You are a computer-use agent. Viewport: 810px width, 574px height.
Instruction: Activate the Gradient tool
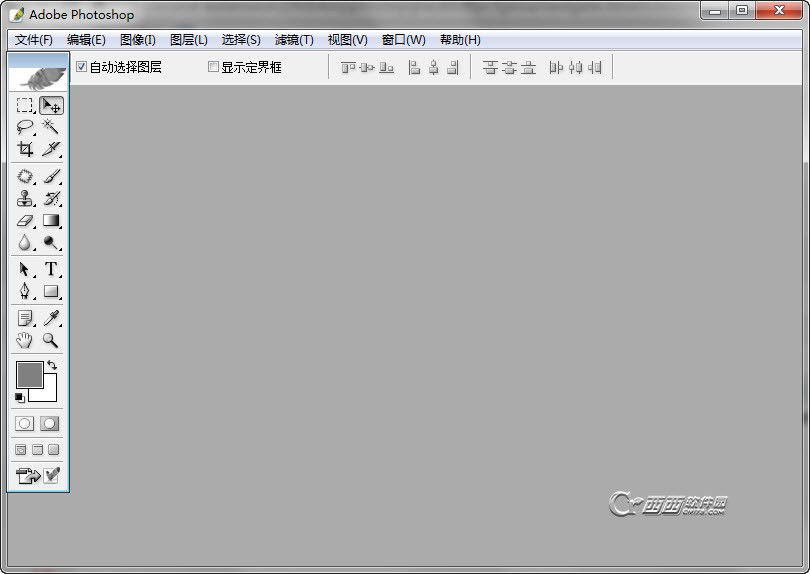(51, 221)
